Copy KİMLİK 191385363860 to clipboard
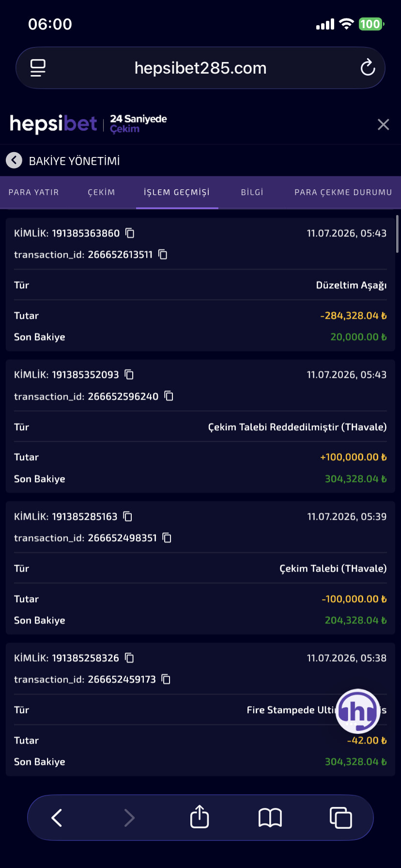 [x=130, y=233]
